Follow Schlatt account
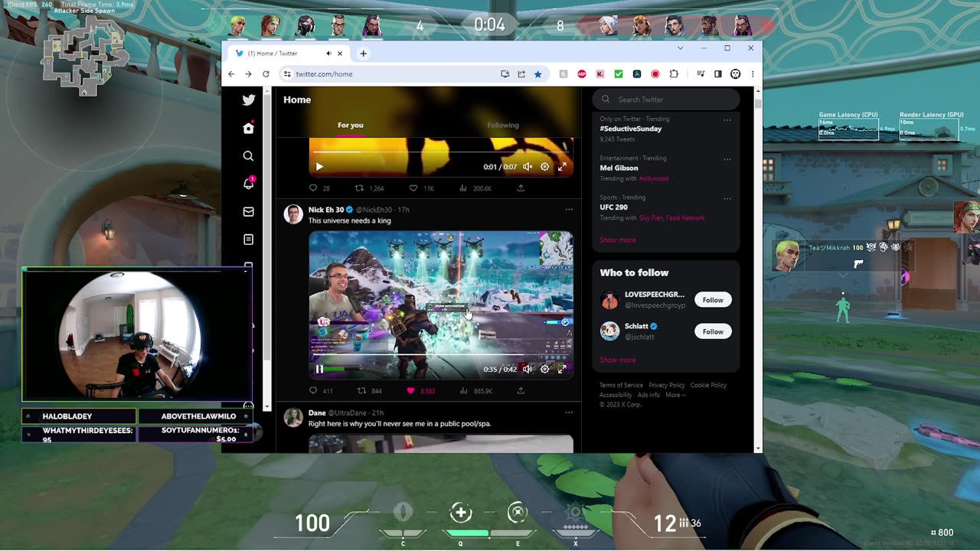 point(713,331)
